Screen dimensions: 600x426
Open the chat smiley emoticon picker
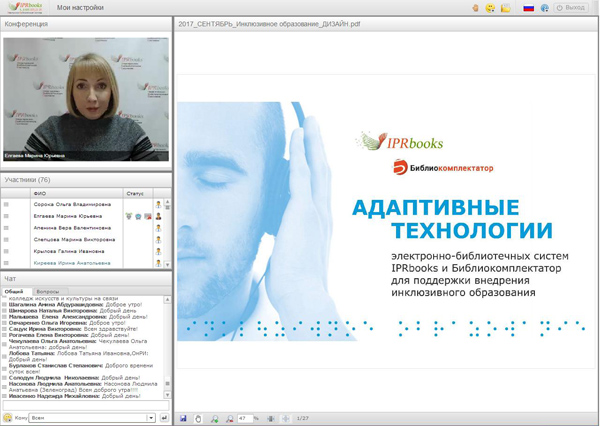[x=7, y=418]
